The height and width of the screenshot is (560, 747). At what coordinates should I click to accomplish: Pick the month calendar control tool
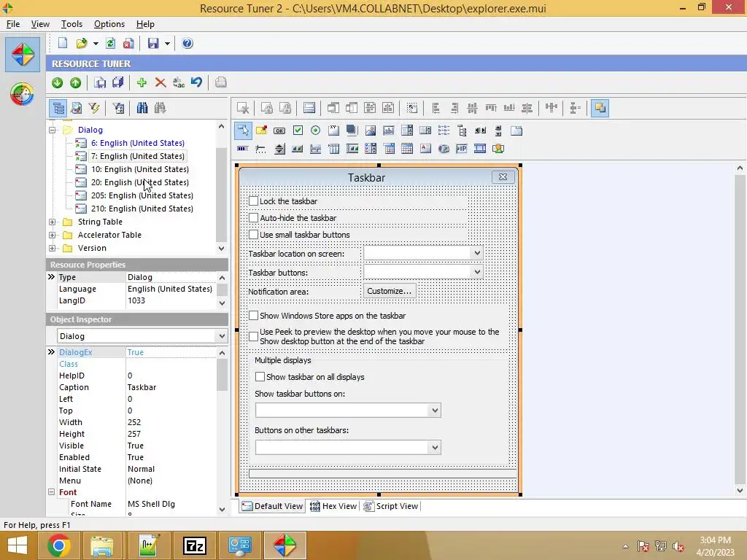(407, 149)
